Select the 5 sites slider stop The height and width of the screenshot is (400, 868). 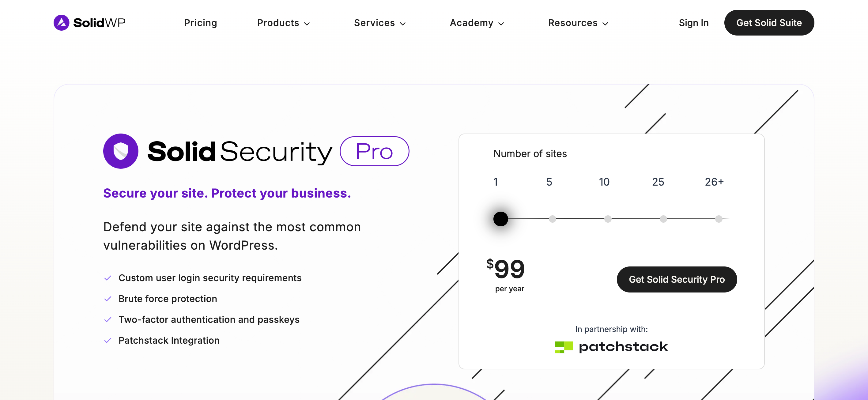552,219
